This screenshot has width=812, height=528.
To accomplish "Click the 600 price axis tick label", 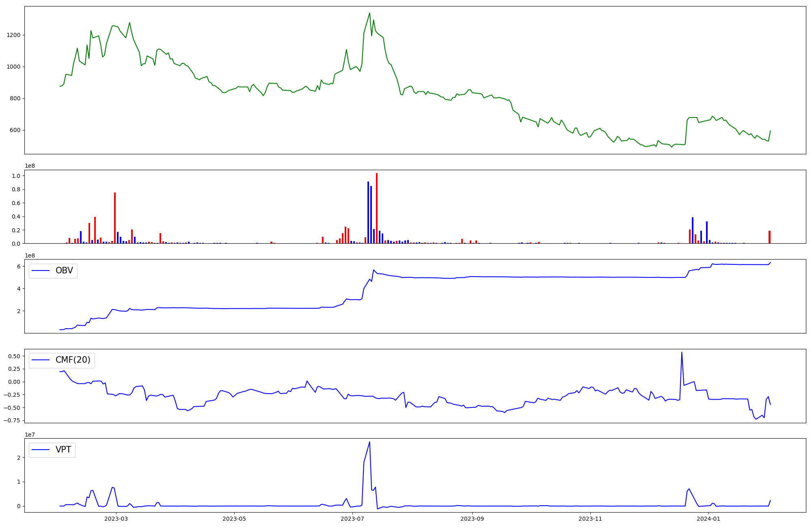I will 15,130.
